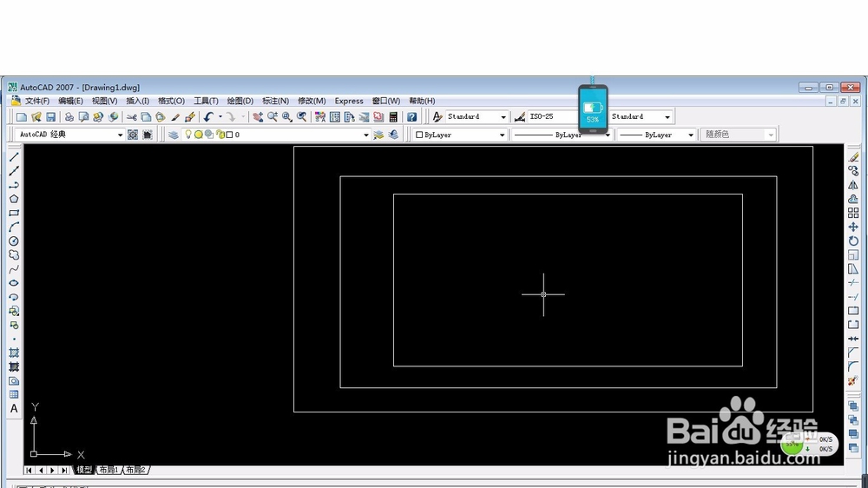Toggle layer 0 freeze sun icon
Screen dimensions: 868x488
[199, 135]
